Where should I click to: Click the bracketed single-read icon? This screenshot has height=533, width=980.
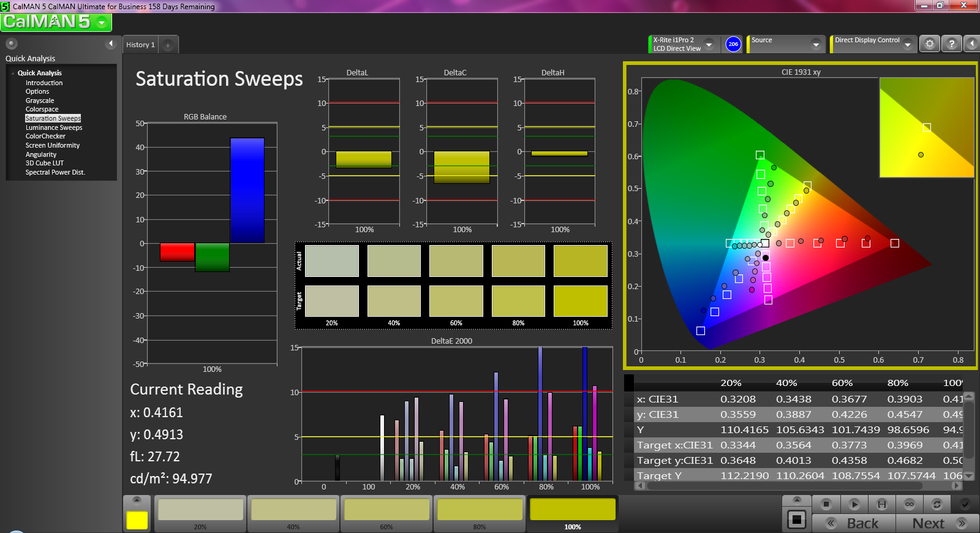(881, 504)
